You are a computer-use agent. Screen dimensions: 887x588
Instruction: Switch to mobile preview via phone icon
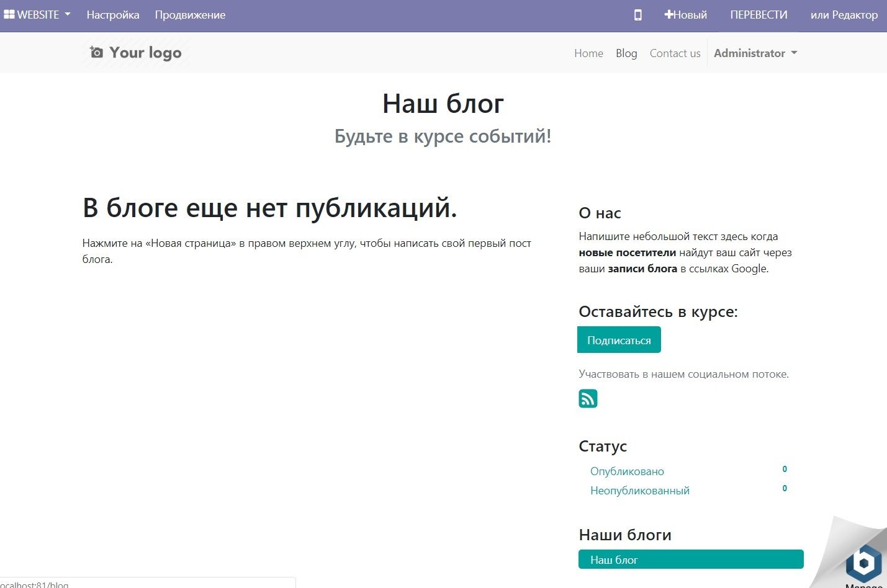click(x=637, y=14)
